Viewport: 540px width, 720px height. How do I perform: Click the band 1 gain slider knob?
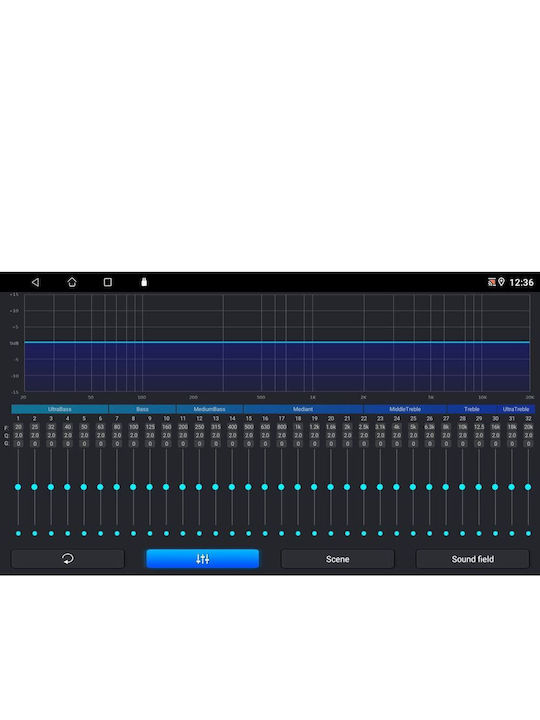tap(18, 487)
